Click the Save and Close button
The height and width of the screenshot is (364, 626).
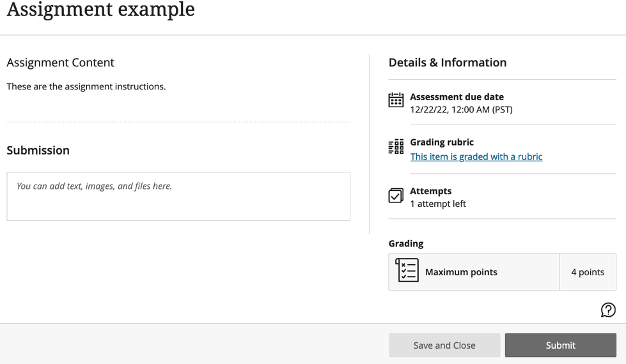pyautogui.click(x=444, y=345)
